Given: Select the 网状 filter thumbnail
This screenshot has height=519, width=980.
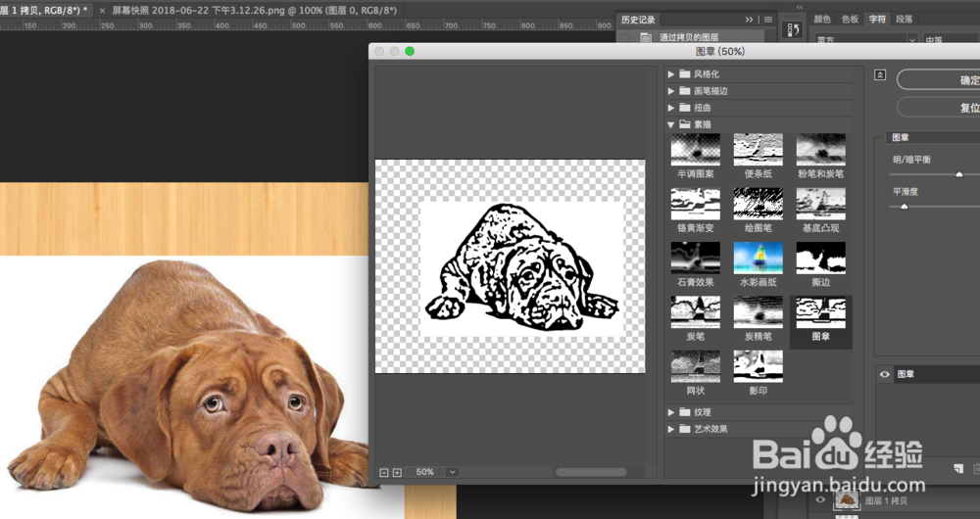Looking at the screenshot, I should pyautogui.click(x=695, y=366).
